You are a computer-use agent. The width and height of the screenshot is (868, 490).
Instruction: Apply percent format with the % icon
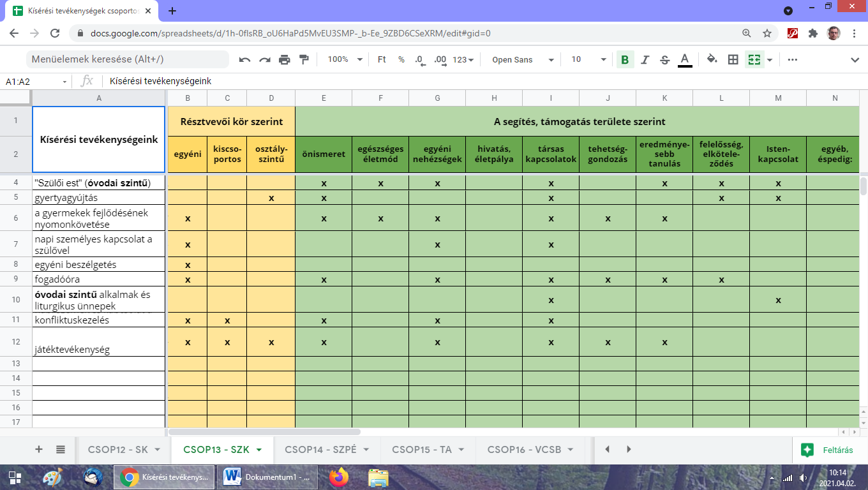pos(401,59)
